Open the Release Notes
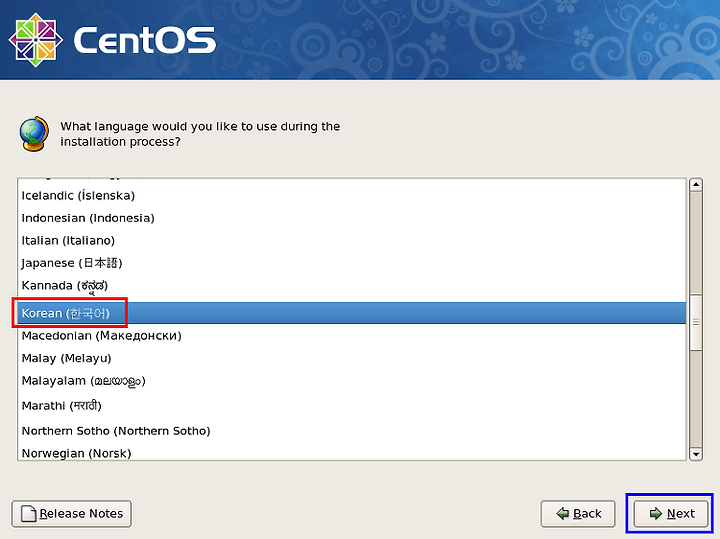 (71, 513)
